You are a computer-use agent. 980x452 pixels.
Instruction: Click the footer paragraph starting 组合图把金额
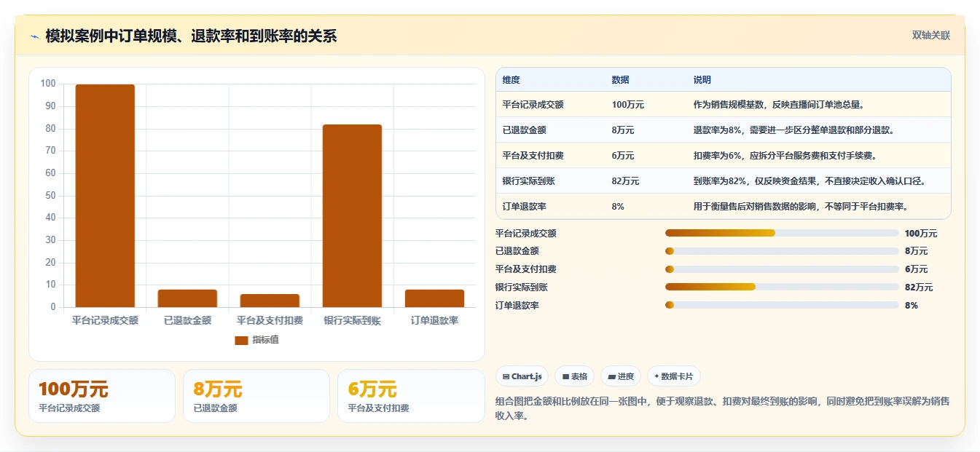pyautogui.click(x=722, y=408)
